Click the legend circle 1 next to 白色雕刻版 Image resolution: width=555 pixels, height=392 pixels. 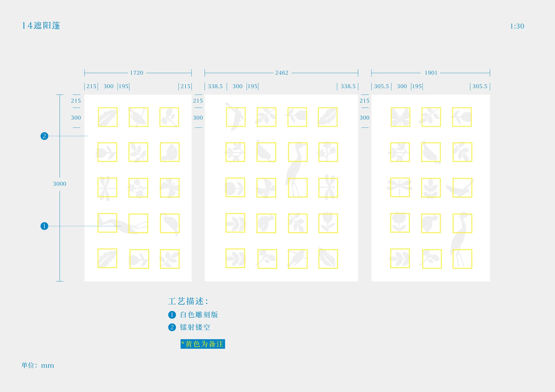[x=172, y=315]
